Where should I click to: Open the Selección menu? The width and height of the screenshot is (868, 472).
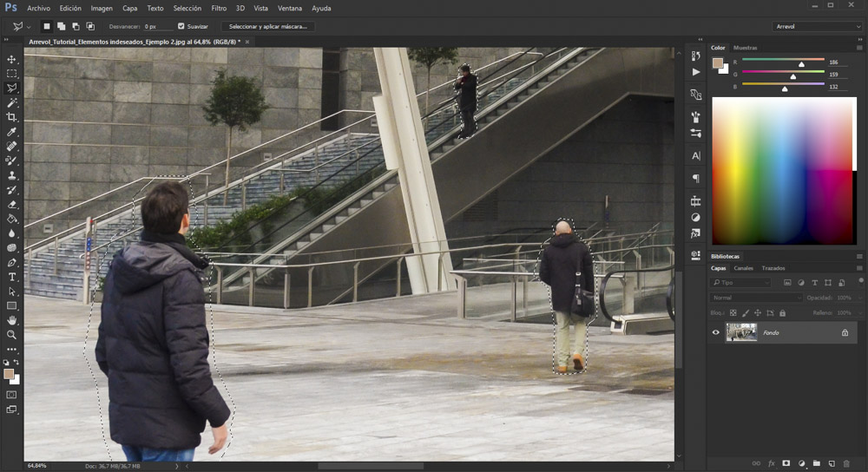[187, 9]
